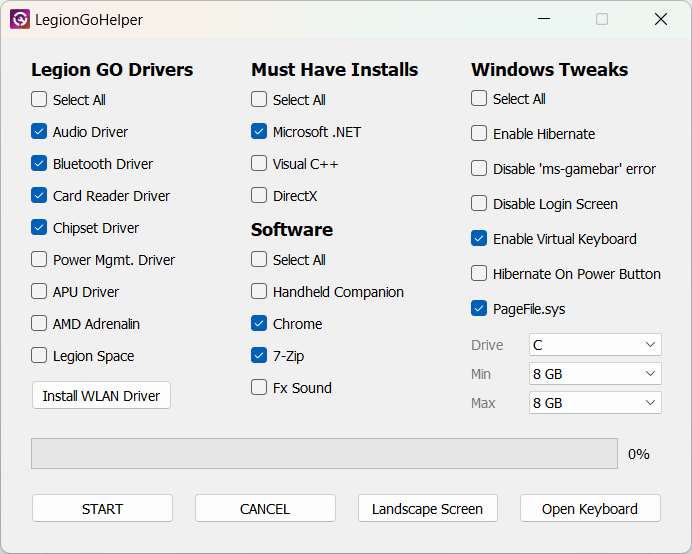Click the Windows Tweaks heading

click(x=549, y=70)
